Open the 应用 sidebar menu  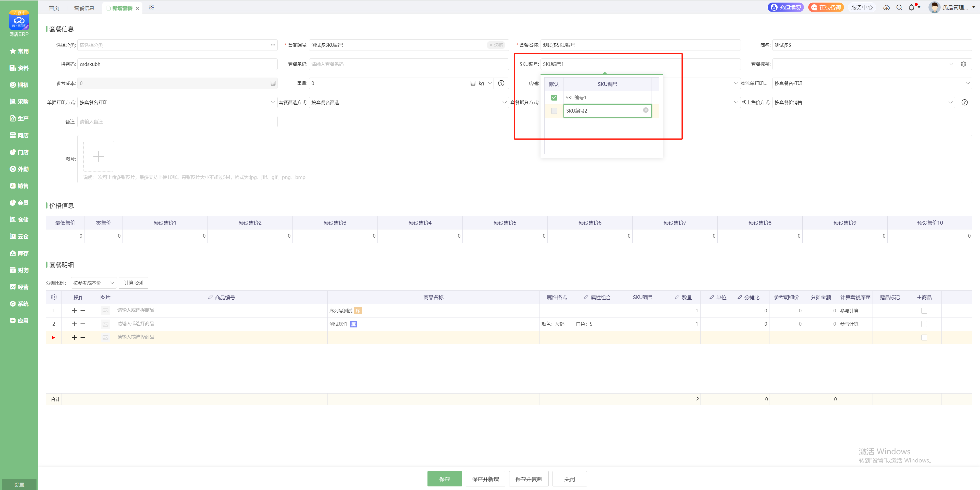click(x=19, y=321)
